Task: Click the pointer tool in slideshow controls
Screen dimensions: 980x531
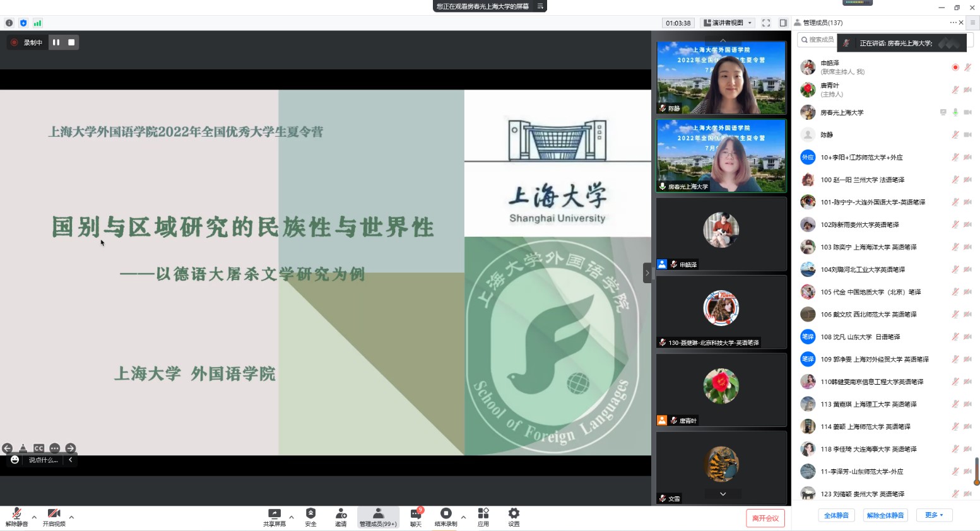Action: coord(23,448)
